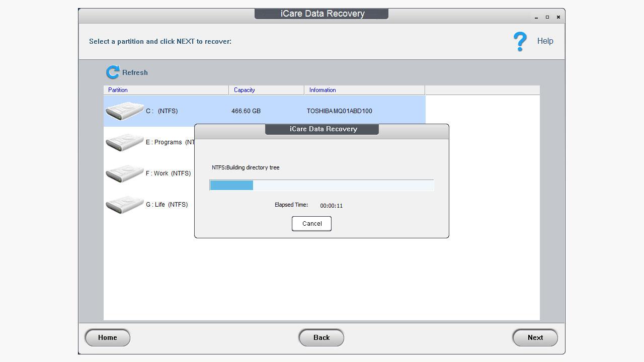Click the Information column header
The height and width of the screenshot is (362, 644).
point(323,90)
